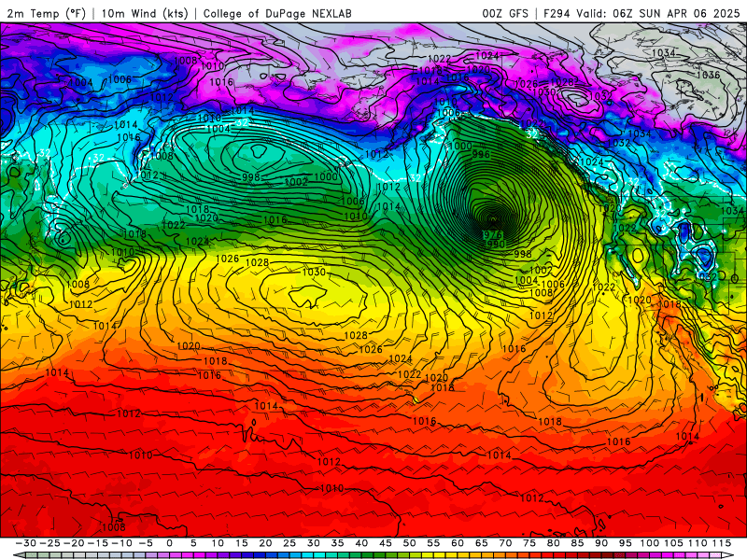Select the "-20" colorbar scale label
The height and width of the screenshot is (560, 747).
pyautogui.click(x=74, y=543)
